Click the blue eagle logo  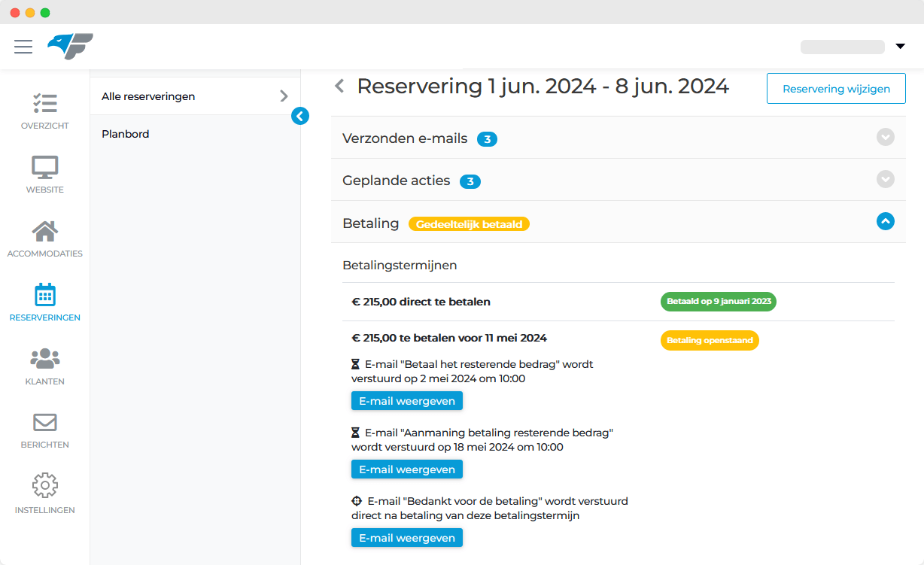coord(70,47)
